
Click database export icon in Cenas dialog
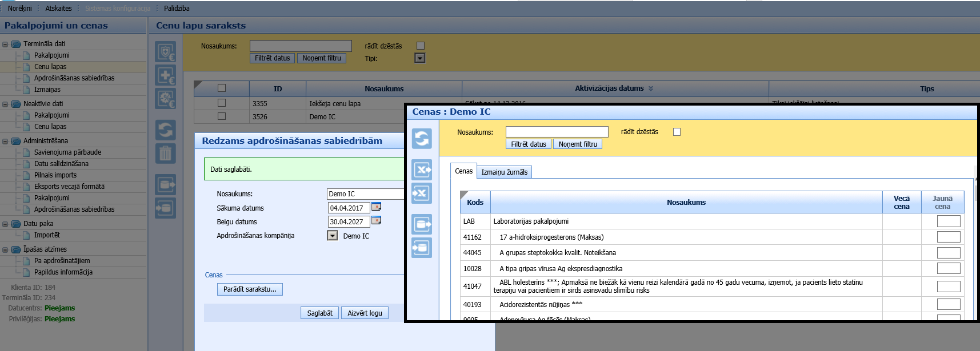tap(422, 224)
